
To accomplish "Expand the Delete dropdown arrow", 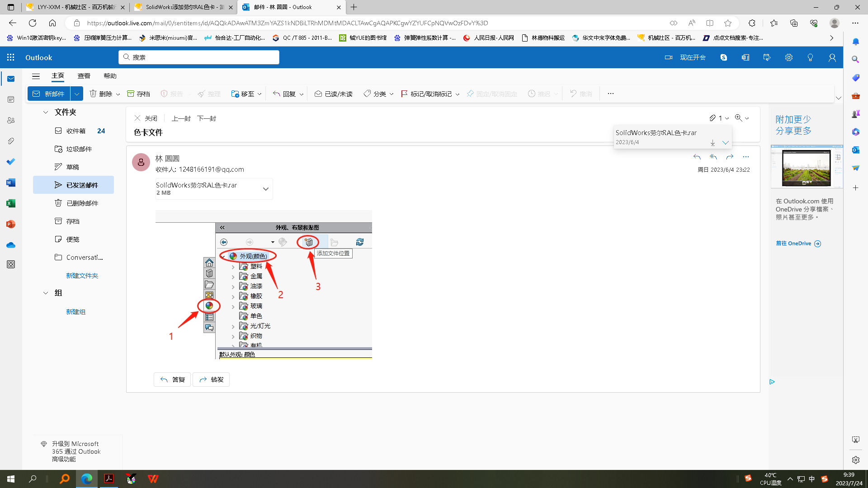I will pyautogui.click(x=118, y=94).
